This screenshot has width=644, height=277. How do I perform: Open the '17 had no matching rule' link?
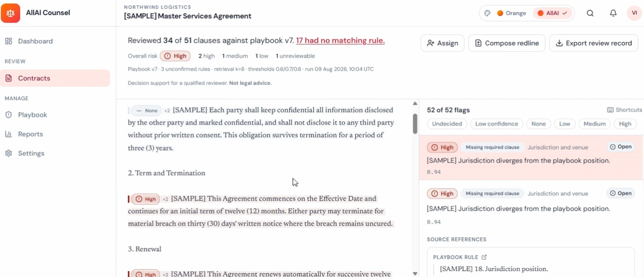tap(340, 40)
